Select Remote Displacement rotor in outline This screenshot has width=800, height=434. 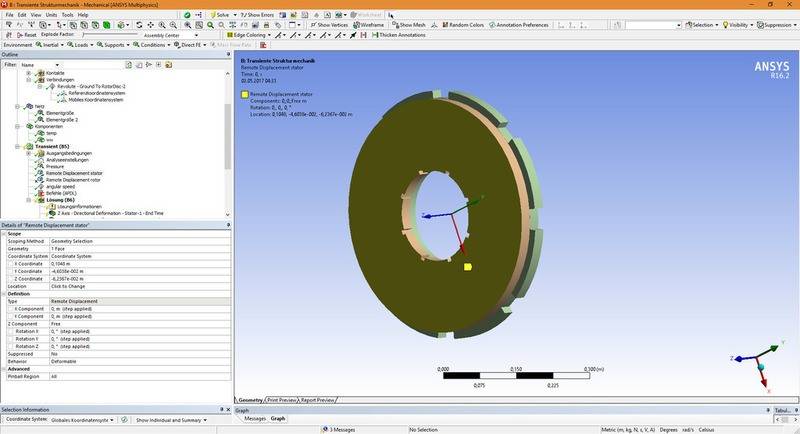[x=73, y=180]
